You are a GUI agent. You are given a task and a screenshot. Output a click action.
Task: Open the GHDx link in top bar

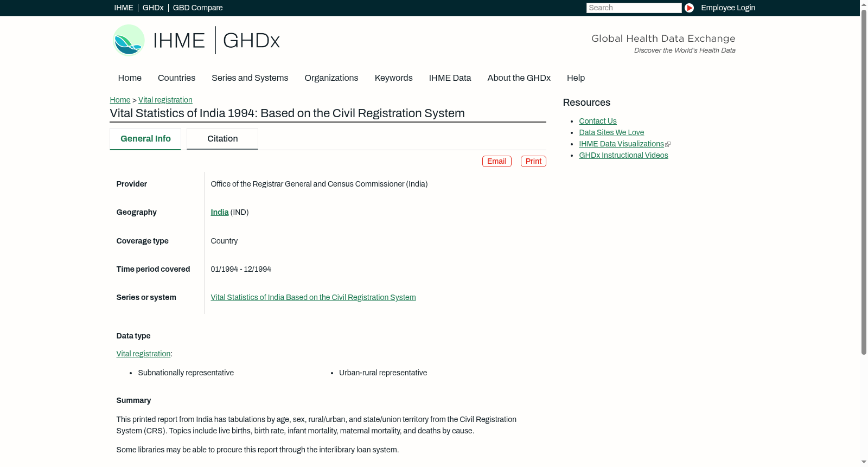(153, 8)
